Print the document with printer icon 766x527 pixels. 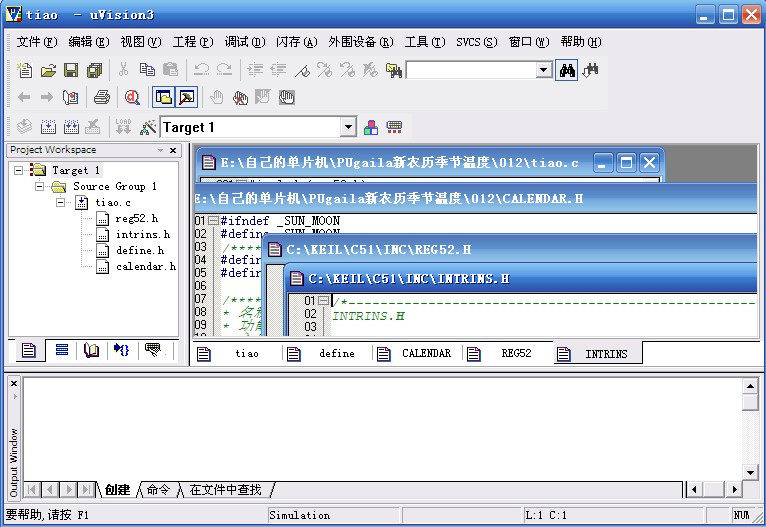click(x=102, y=97)
